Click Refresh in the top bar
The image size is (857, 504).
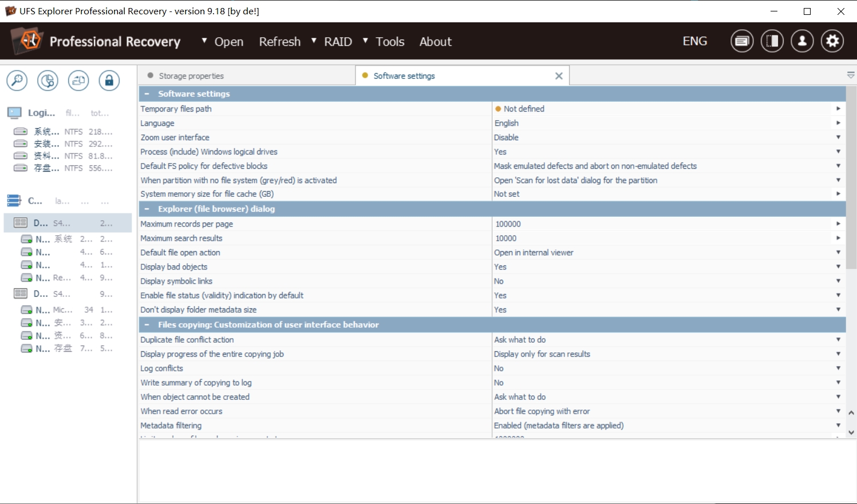click(279, 42)
